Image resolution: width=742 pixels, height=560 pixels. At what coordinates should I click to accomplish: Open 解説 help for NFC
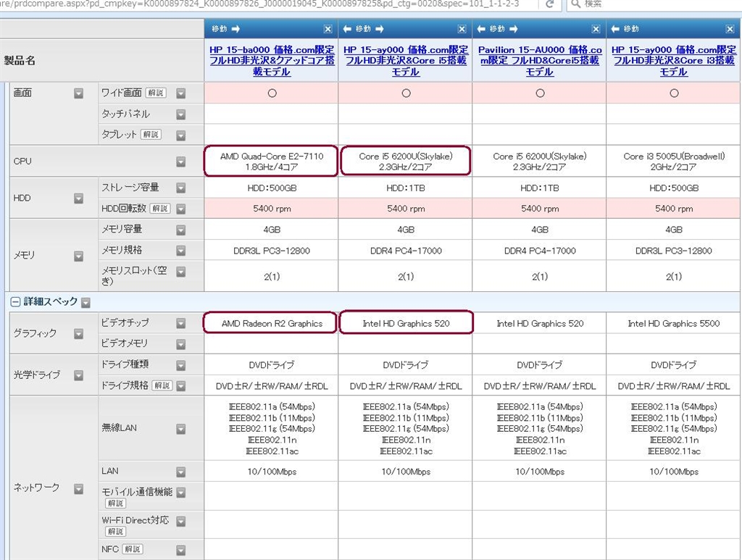pyautogui.click(x=133, y=548)
